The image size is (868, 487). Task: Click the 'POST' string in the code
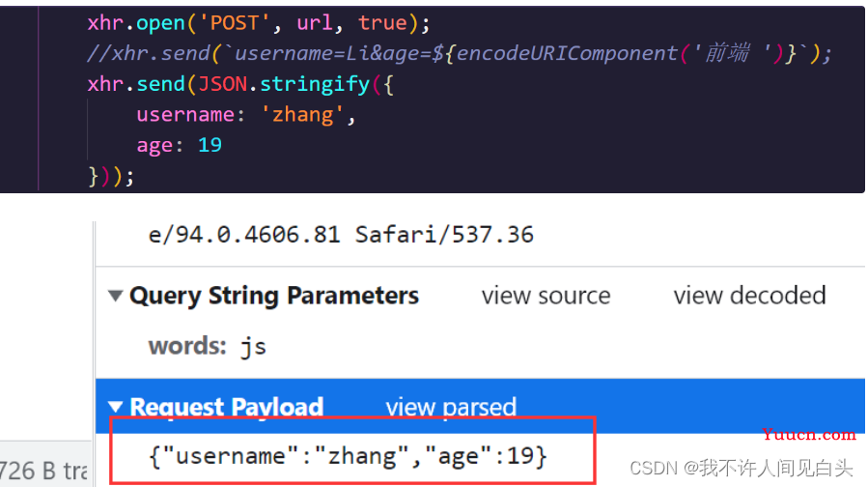point(234,23)
